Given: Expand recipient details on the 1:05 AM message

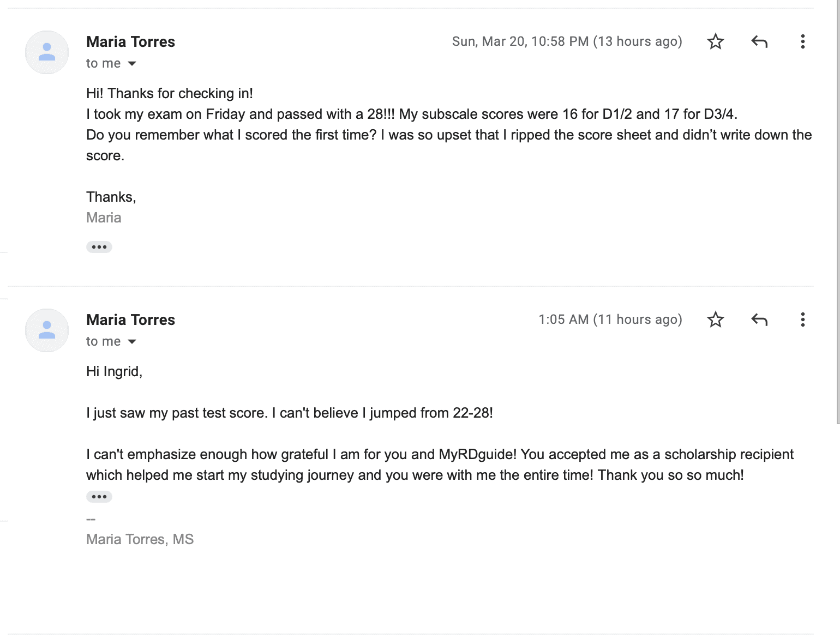Looking at the screenshot, I should coord(132,342).
